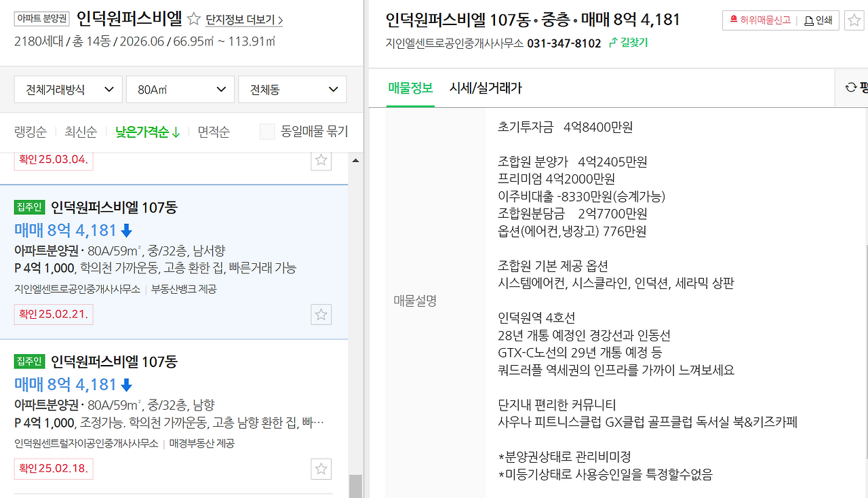Star the 남향 107동 listing card
The height and width of the screenshot is (498, 868).
pyautogui.click(x=320, y=469)
